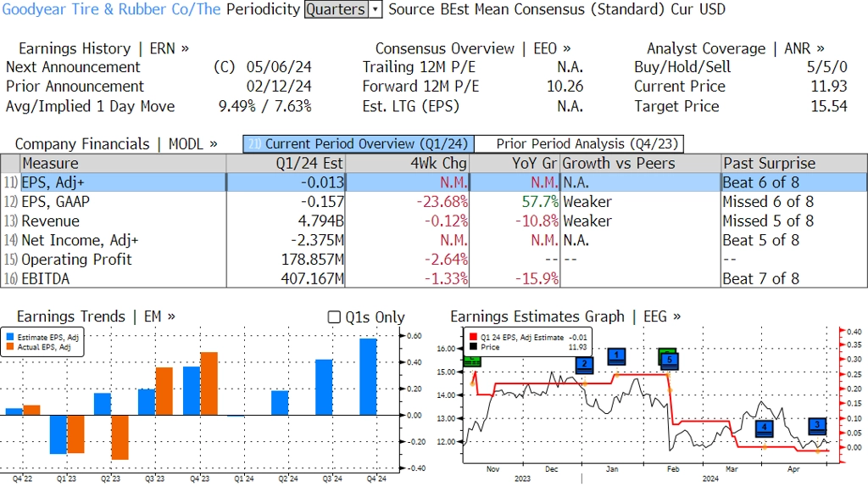Click the Avg/Implied move 9.49% / 7.63%
This screenshot has width=868, height=487.
coord(264,106)
